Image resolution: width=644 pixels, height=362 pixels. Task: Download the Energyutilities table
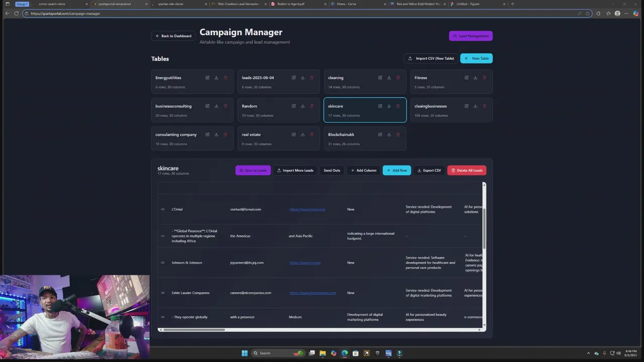pos(216,77)
